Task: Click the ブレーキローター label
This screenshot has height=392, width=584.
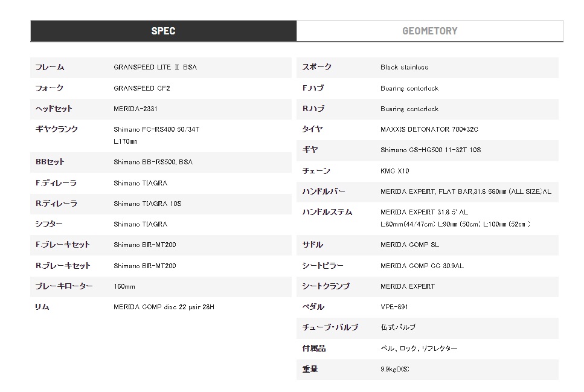Action: [63, 286]
